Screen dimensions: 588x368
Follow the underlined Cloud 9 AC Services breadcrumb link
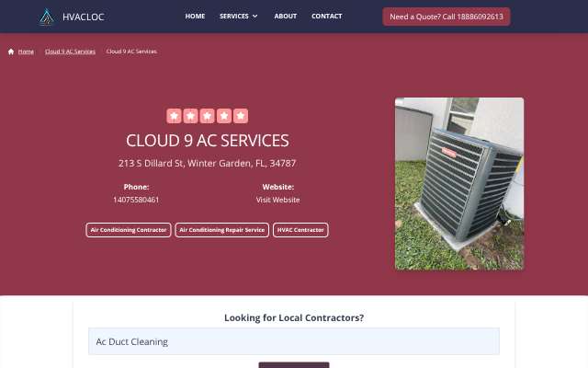pyautogui.click(x=70, y=52)
